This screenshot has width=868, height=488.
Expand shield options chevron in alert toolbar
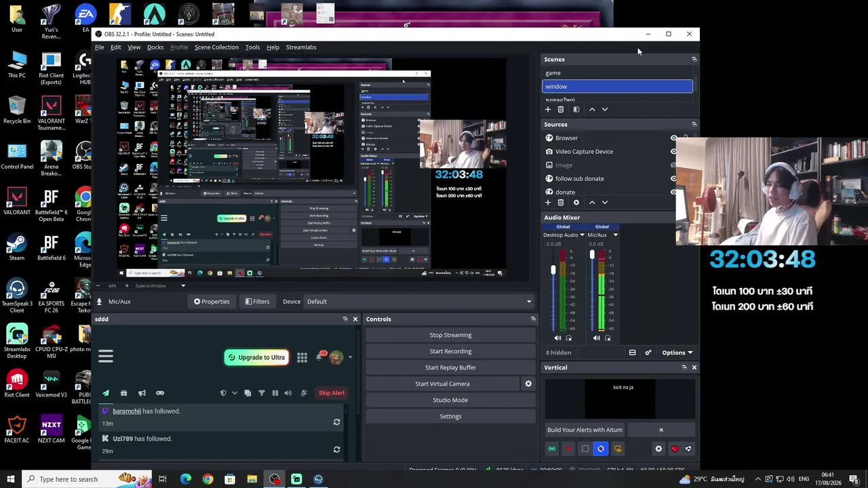(x=235, y=393)
